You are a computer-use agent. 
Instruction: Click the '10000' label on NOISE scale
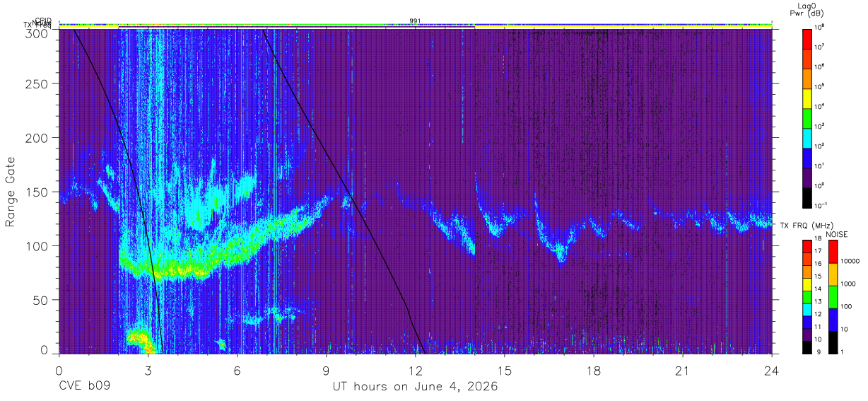850,261
